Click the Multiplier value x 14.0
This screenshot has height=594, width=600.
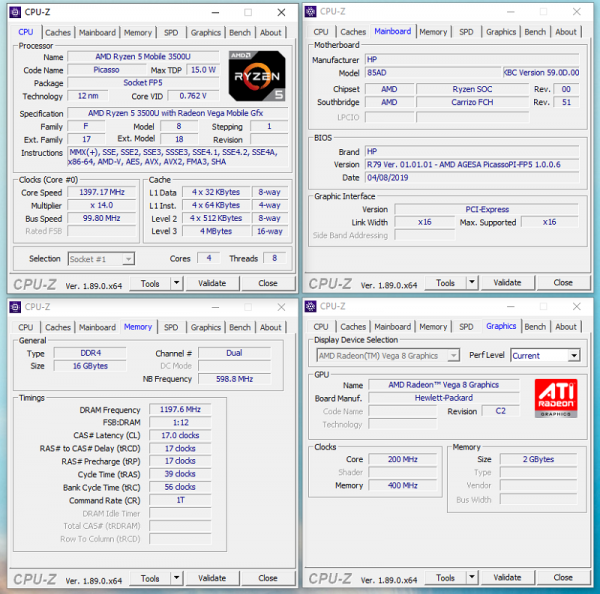pyautogui.click(x=102, y=205)
